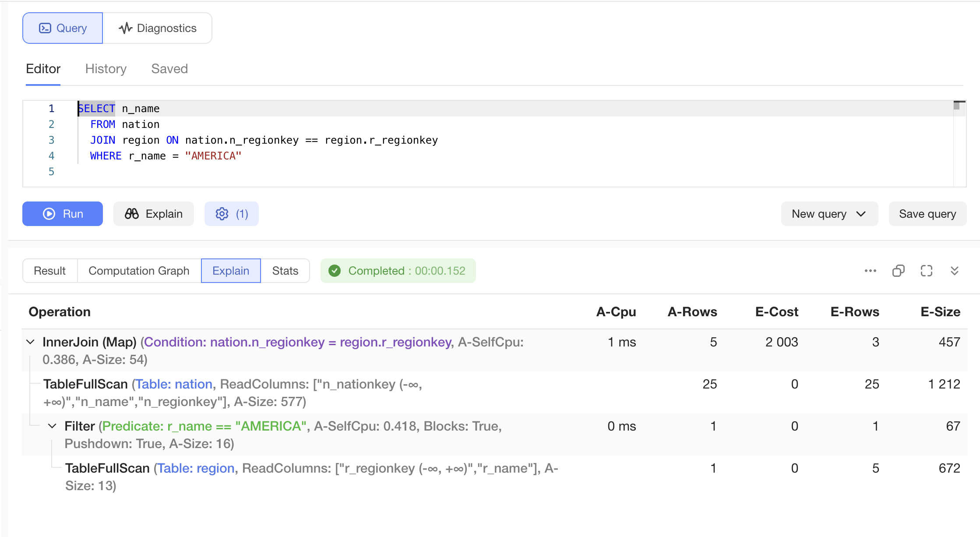Click the Explain button with binoculars
The image size is (980, 537).
click(x=154, y=214)
